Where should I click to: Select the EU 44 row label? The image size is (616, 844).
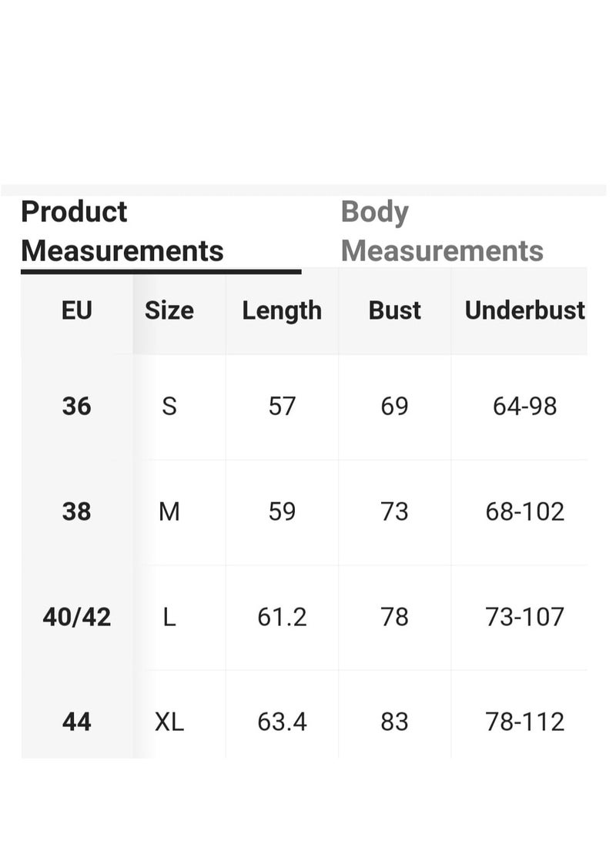coord(76,722)
